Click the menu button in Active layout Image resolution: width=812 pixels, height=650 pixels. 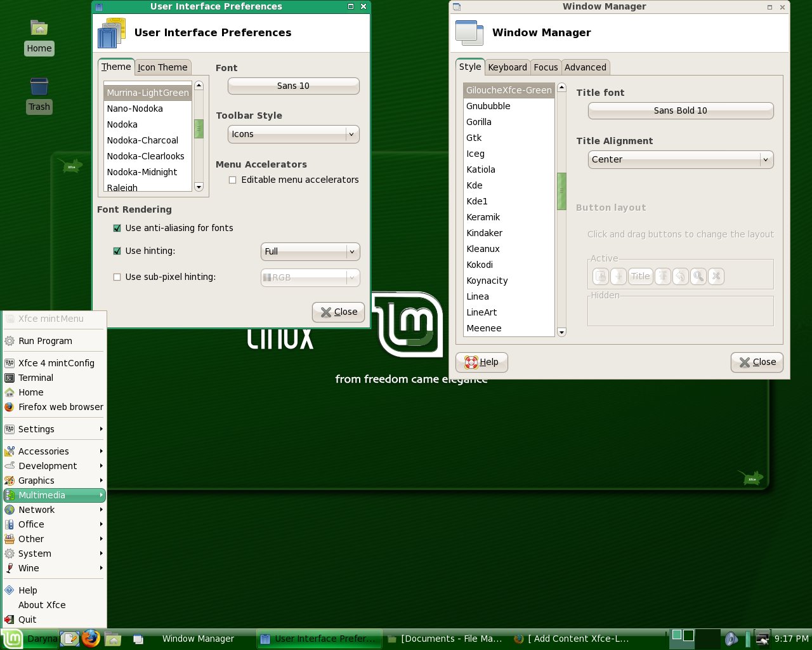point(600,276)
